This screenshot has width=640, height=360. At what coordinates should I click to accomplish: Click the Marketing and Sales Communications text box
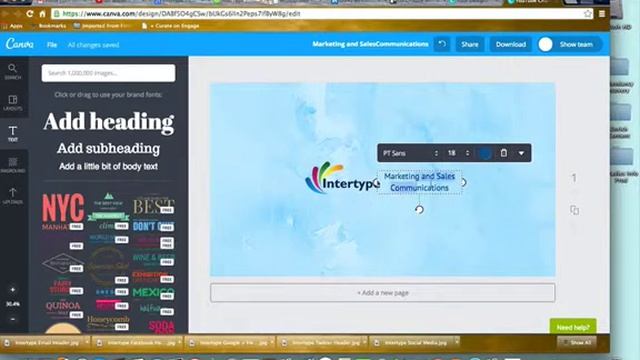(420, 182)
